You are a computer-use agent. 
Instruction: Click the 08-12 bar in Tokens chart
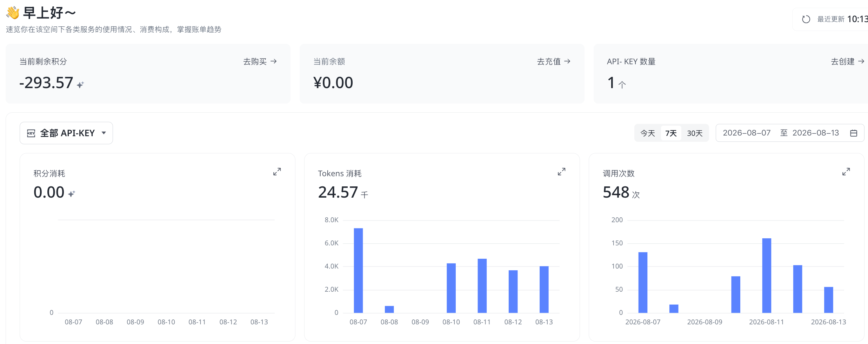click(513, 291)
